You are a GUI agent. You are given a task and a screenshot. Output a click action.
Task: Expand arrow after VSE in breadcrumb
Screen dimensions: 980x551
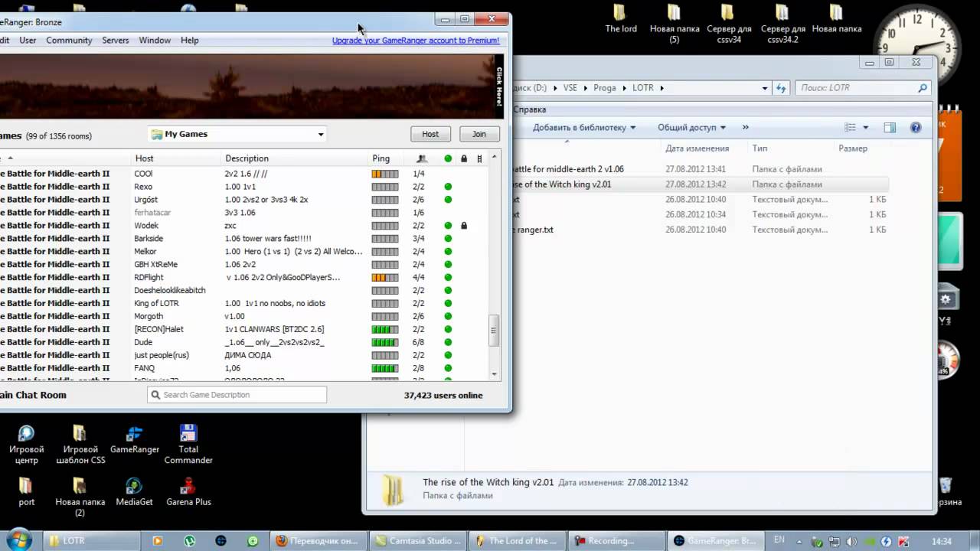coord(585,88)
